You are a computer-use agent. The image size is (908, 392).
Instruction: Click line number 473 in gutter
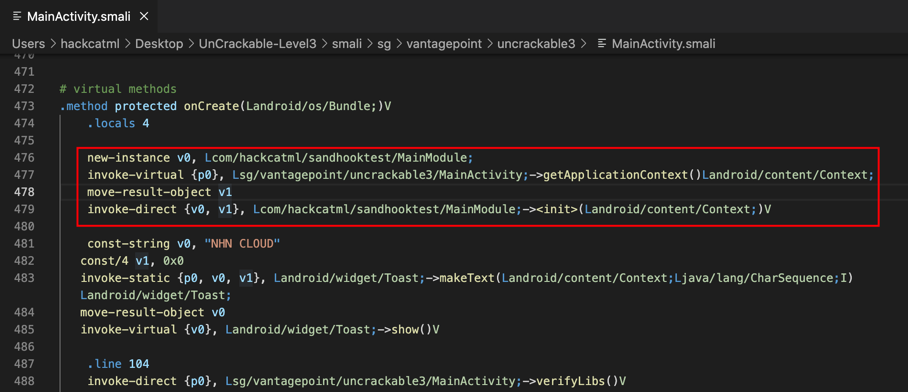[24, 107]
